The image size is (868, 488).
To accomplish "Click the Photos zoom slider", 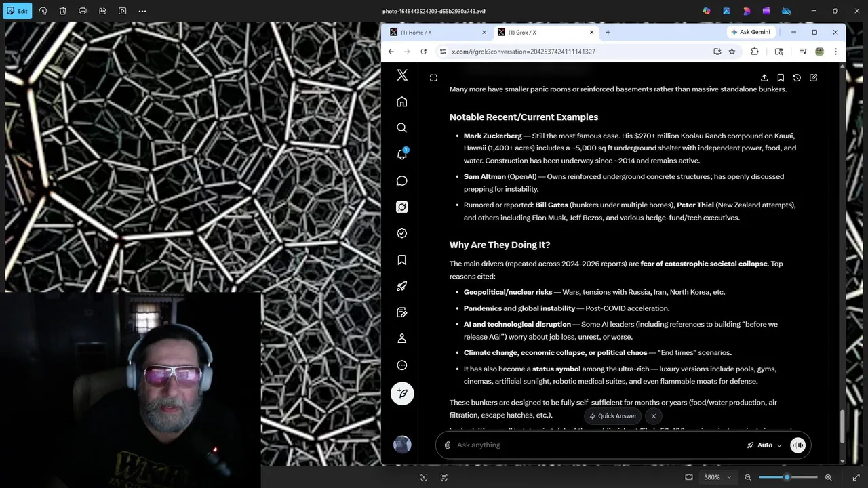I will tap(788, 477).
